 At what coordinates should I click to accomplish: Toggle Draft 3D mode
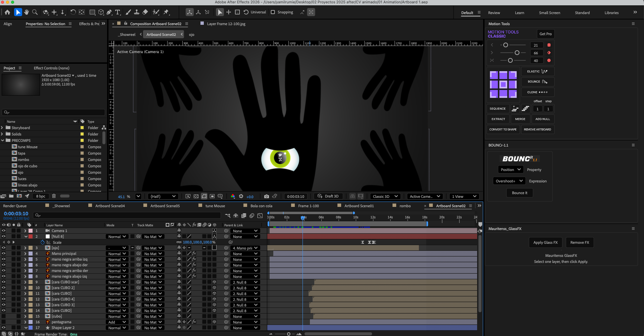328,197
